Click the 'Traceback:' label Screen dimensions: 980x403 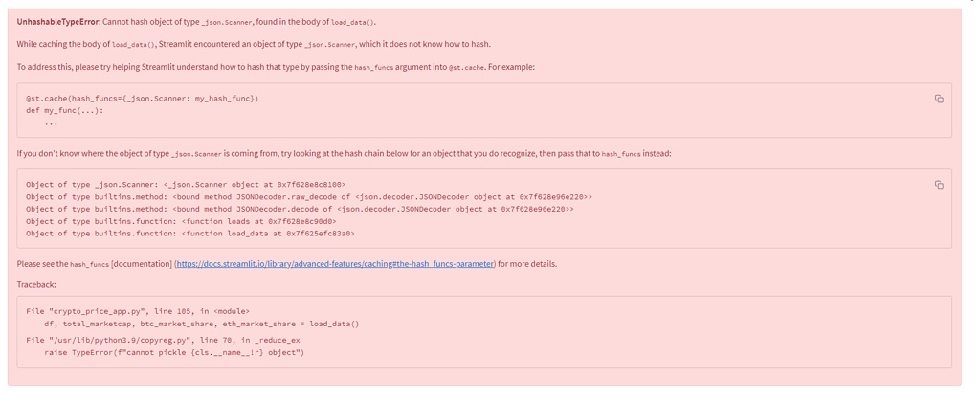click(x=37, y=284)
